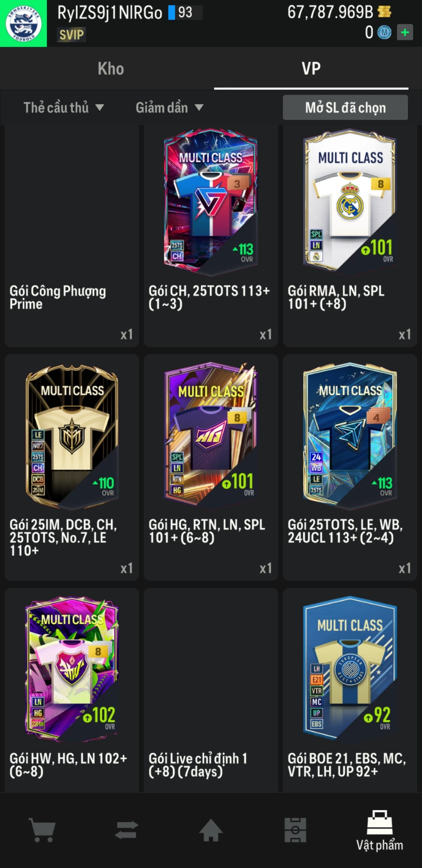Tap the green plus add MC button
This screenshot has height=868, width=422.
tap(405, 32)
